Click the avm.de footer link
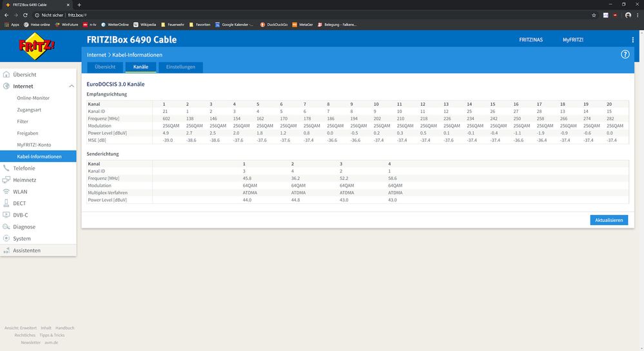 click(x=52, y=343)
